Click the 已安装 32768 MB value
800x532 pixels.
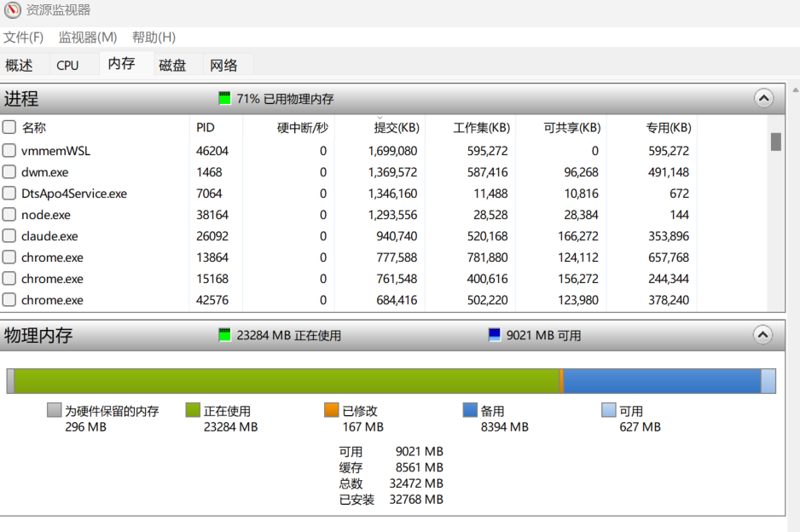[x=416, y=500]
